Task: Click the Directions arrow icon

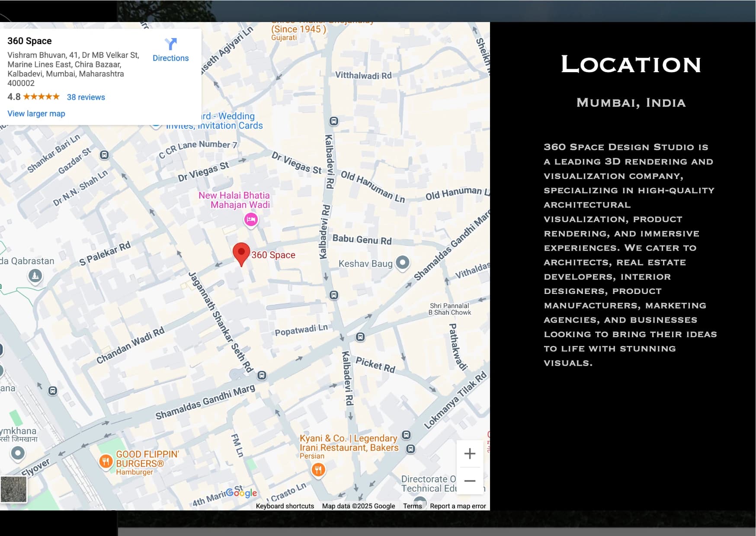Action: [x=171, y=44]
